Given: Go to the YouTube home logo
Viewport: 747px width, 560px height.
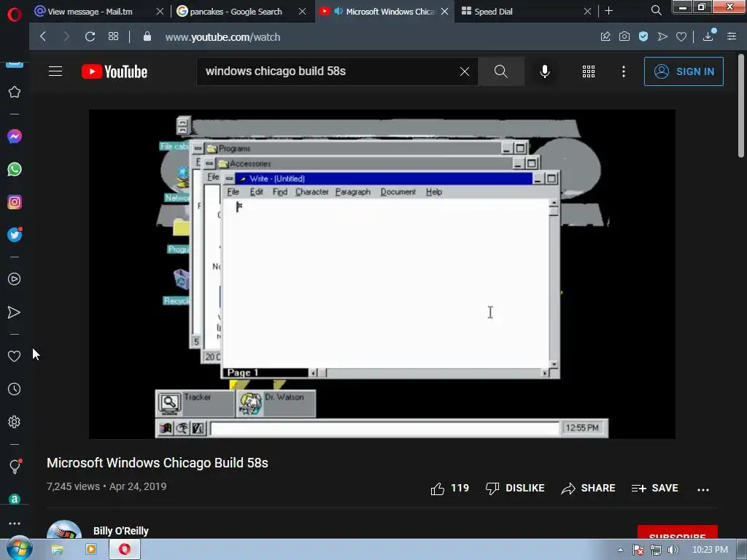Looking at the screenshot, I should click(115, 71).
